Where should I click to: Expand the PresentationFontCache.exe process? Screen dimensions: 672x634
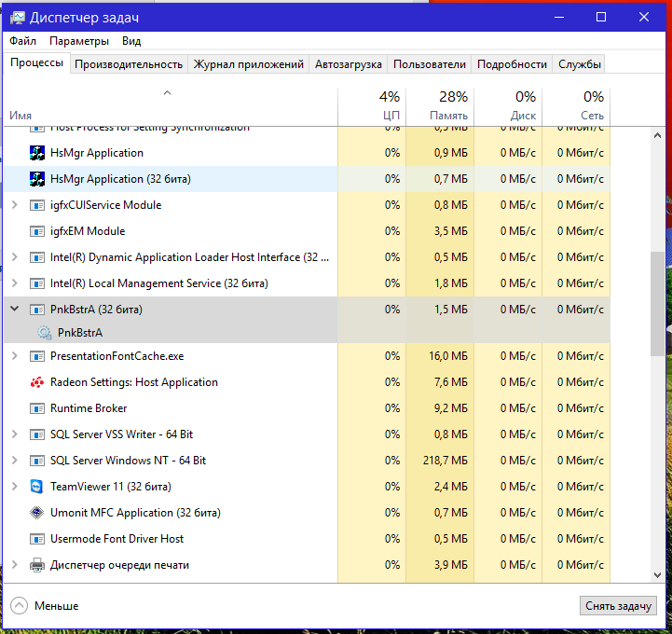14,356
